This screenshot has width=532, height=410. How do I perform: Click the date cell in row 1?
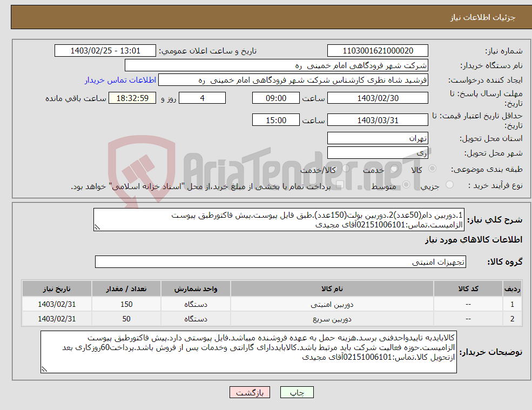coord(57,305)
